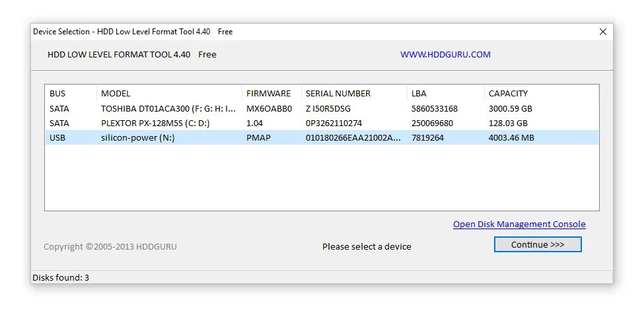Viewport: 644px width, 313px height.
Task: Click SATA bus cell of TOSHIBA row
Action: 59,109
